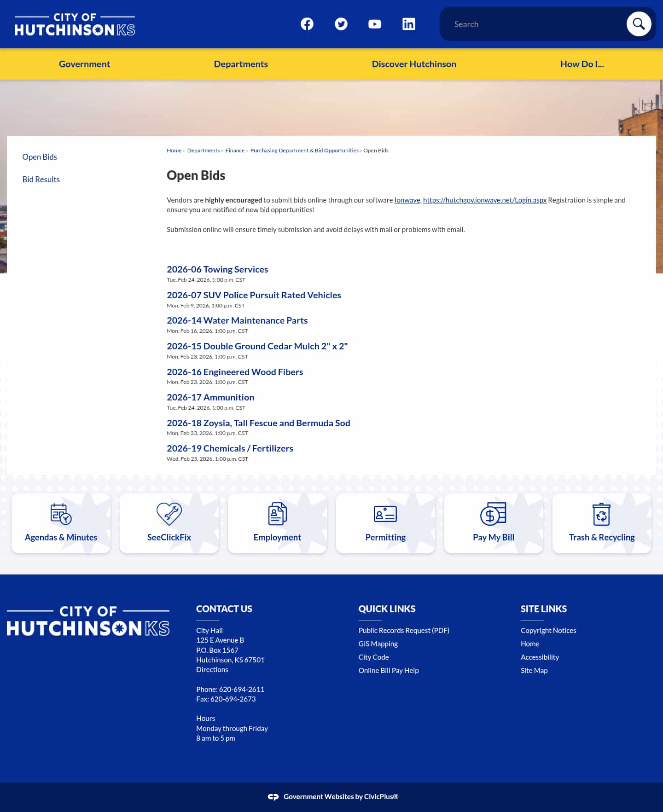
Task: Click the 'Open Bids' page heading
Action: coord(196,175)
